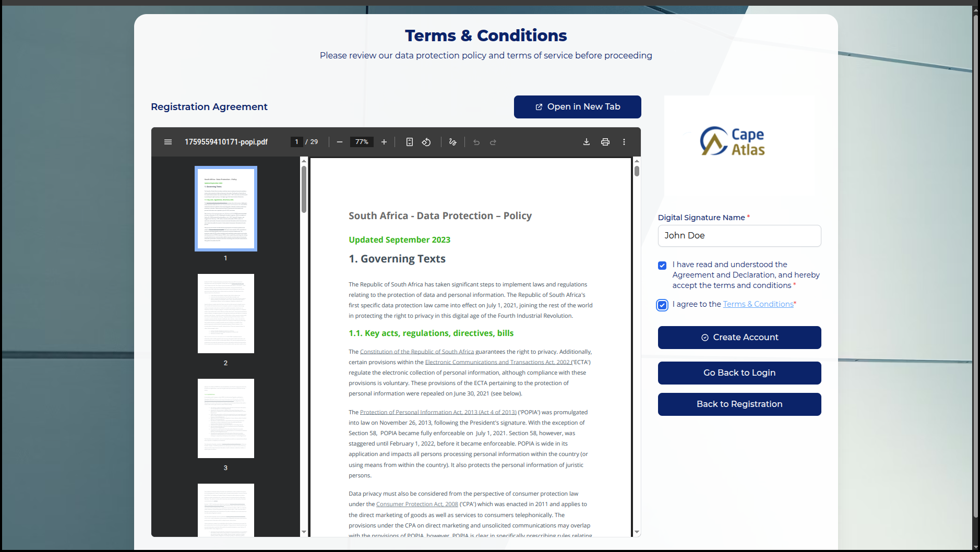Image resolution: width=980 pixels, height=552 pixels.
Task: Open Consumer Protection Act, 2008 link
Action: click(x=417, y=504)
